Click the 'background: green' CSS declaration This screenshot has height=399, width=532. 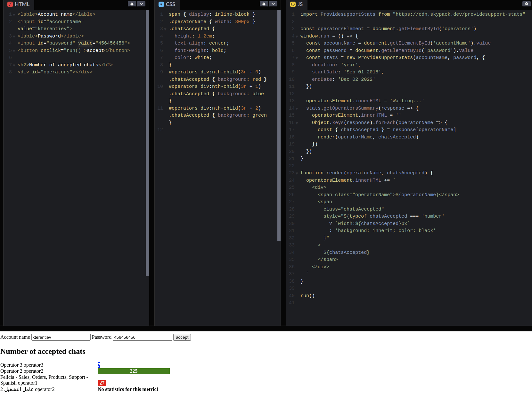tap(242, 115)
